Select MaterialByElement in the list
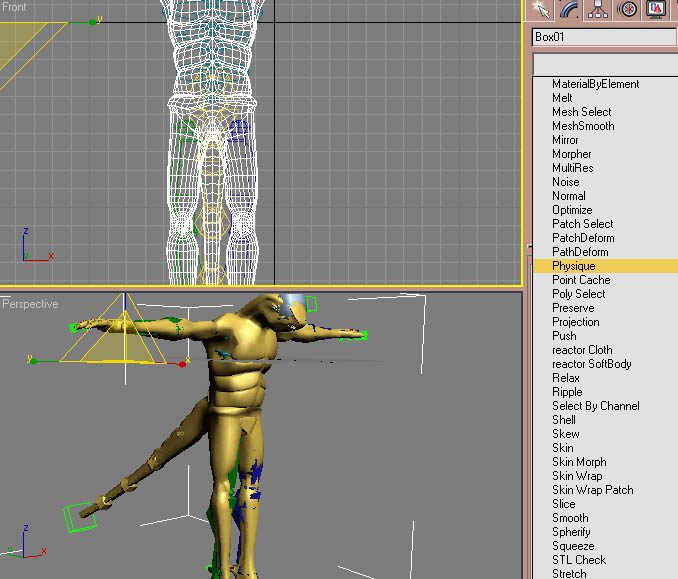Image resolution: width=678 pixels, height=579 pixels. tap(595, 84)
